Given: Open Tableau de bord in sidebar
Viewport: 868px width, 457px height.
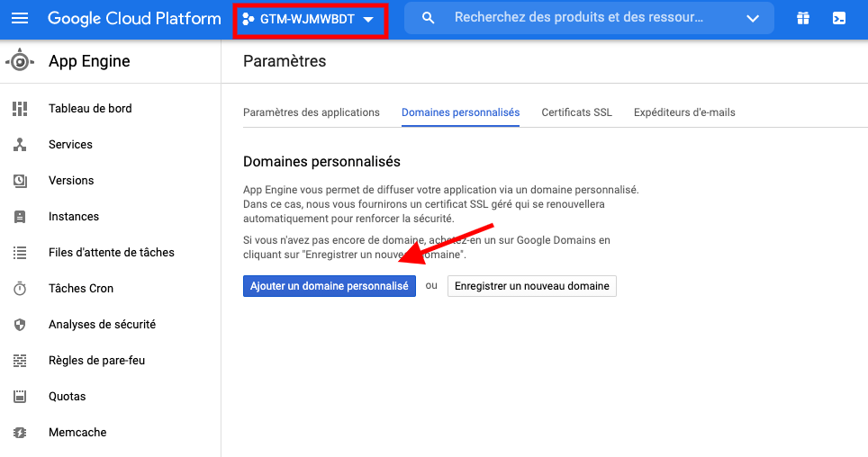Looking at the screenshot, I should pyautogui.click(x=90, y=109).
